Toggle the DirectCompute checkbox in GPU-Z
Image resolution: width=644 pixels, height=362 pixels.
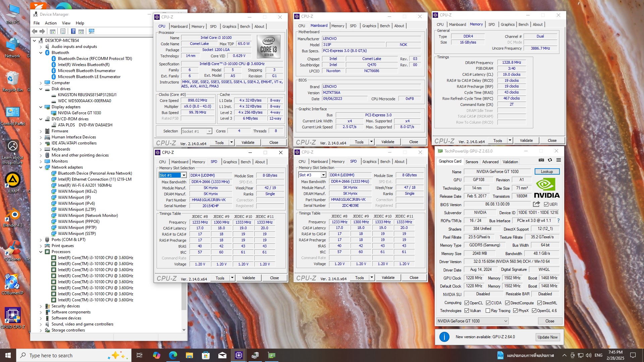507,303
